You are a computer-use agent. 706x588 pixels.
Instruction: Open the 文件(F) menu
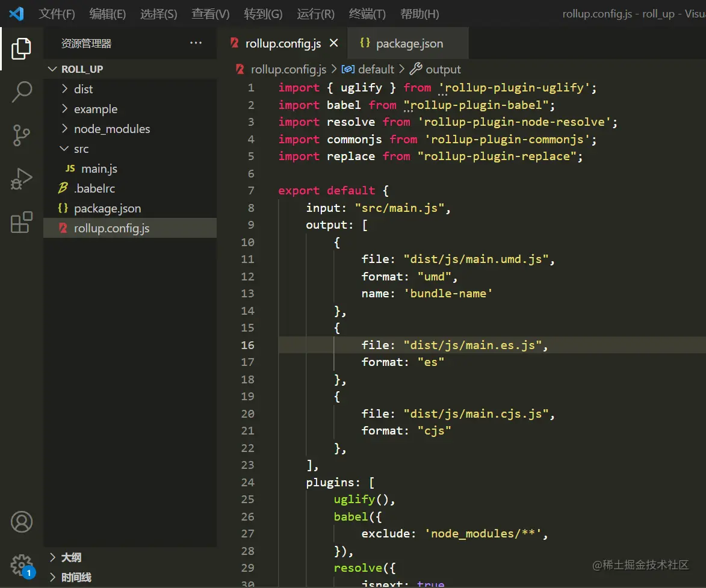click(x=57, y=14)
